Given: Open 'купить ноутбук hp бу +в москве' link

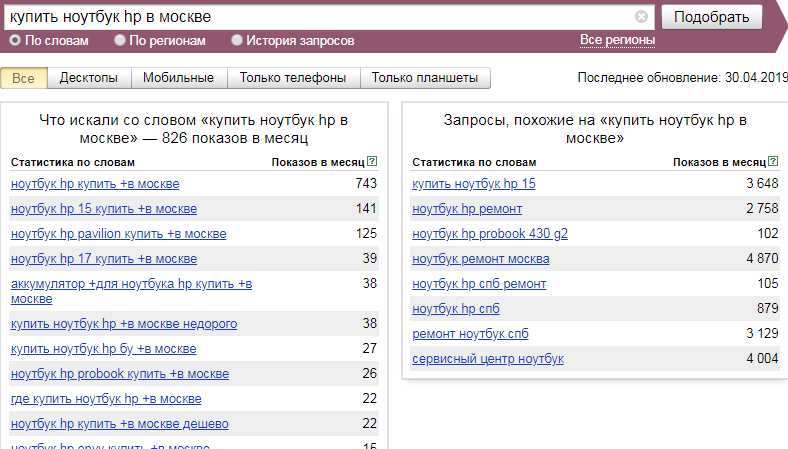Looking at the screenshot, I should point(104,349).
